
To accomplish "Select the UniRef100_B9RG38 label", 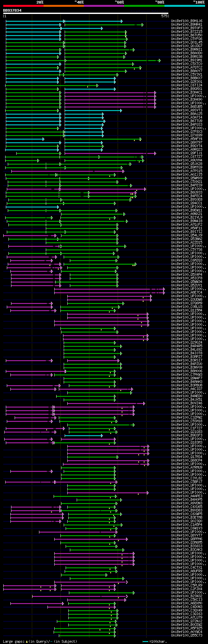I will point(187,57).
